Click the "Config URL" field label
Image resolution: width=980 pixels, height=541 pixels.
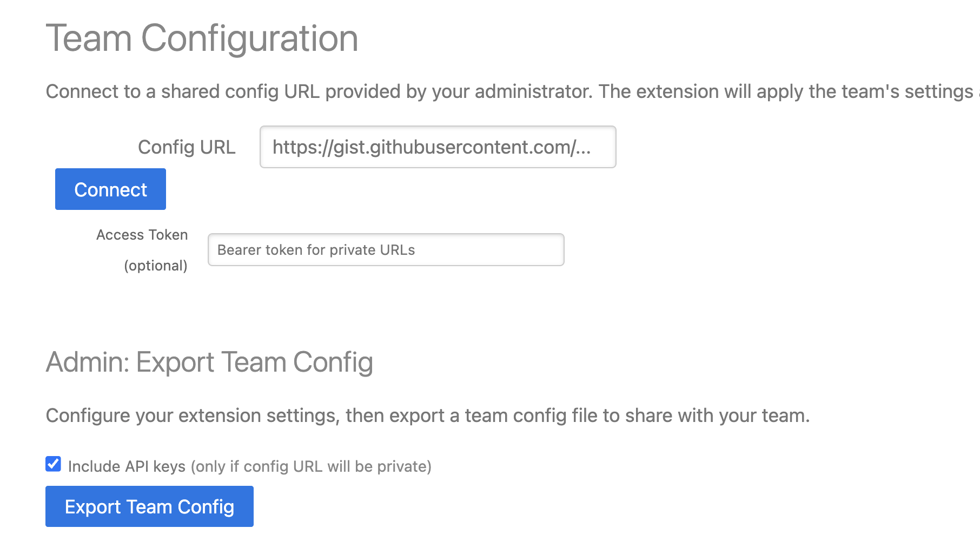click(187, 147)
